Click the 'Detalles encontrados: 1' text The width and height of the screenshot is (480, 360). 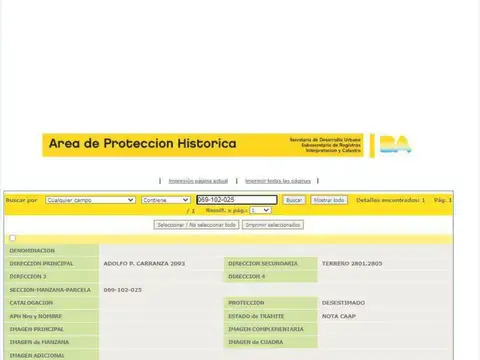coord(390,200)
